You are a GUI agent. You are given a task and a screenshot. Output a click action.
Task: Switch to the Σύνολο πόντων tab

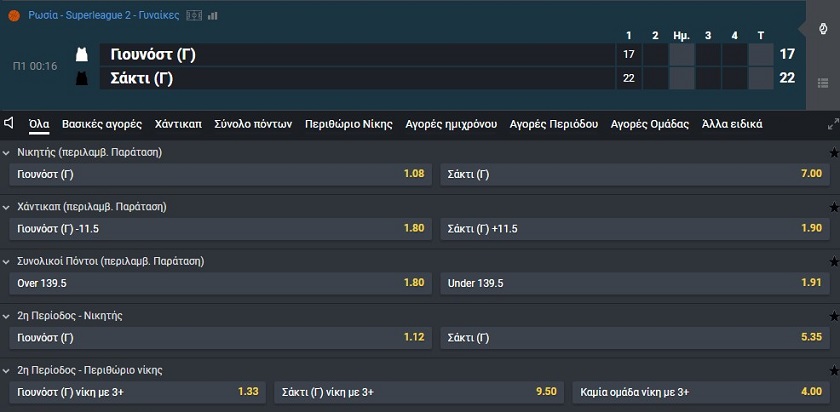[253, 124]
